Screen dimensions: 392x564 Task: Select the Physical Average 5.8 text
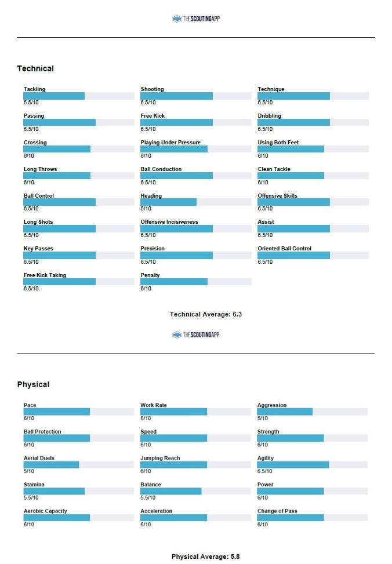pos(205,556)
